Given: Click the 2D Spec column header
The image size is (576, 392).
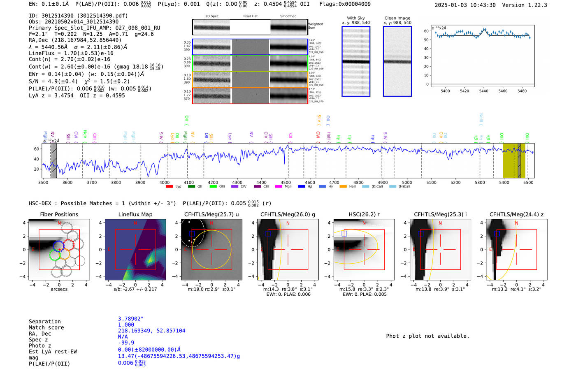Looking at the screenshot, I should coord(212,16).
